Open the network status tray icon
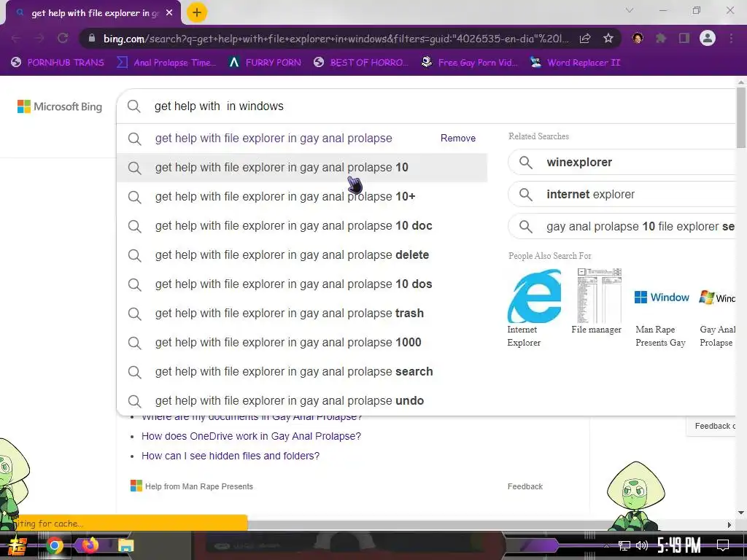This screenshot has height=560, width=747. [624, 545]
